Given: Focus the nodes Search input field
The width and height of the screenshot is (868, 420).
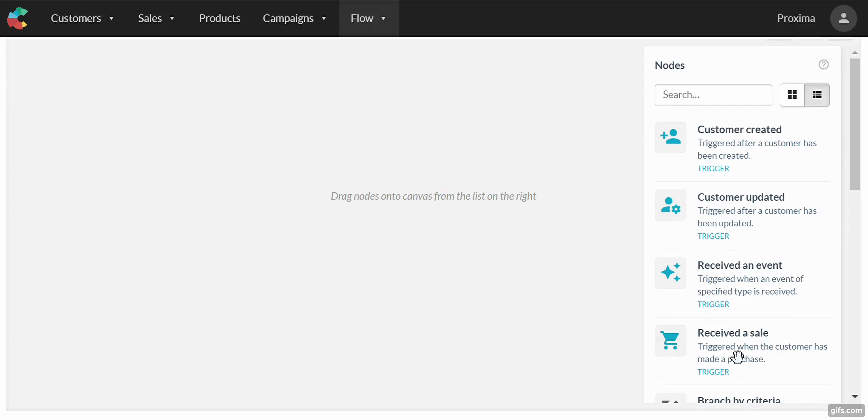Looking at the screenshot, I should tap(713, 95).
